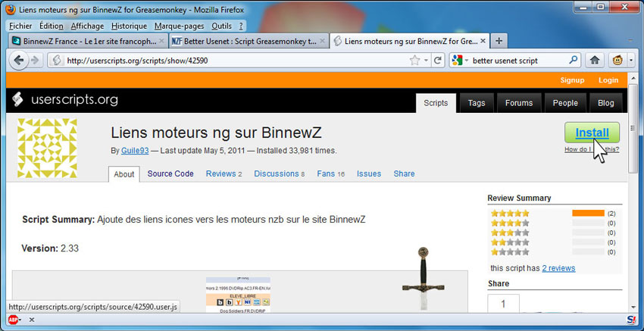
Task: Open a new tab with plus button
Action: 499,41
